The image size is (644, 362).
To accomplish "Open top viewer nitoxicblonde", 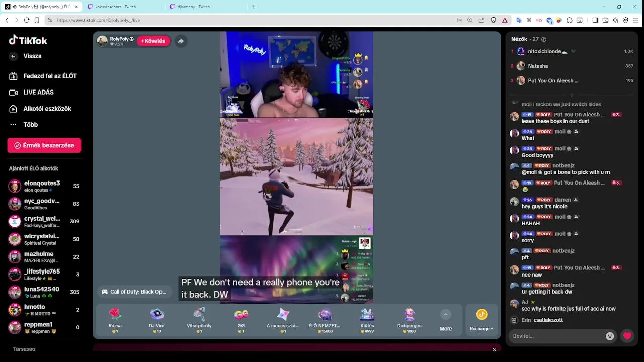I will [572, 51].
